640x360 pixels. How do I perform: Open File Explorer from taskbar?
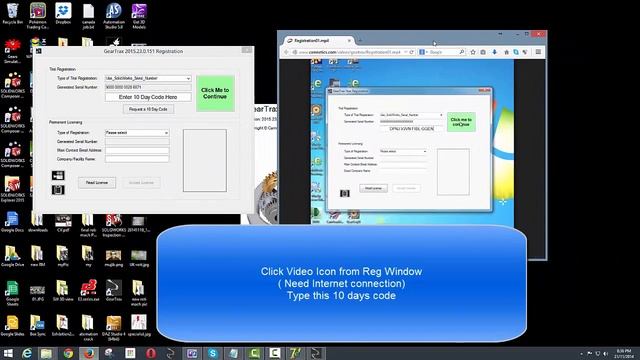47,353
